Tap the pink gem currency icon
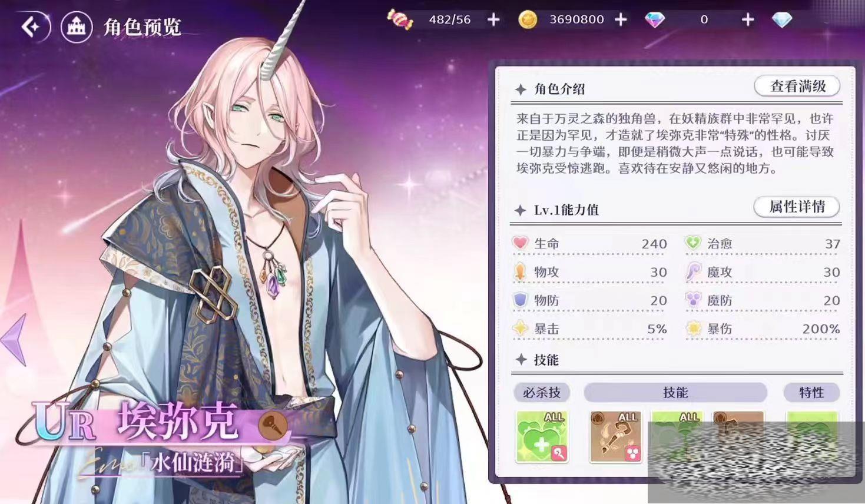The image size is (865, 504). point(655,19)
